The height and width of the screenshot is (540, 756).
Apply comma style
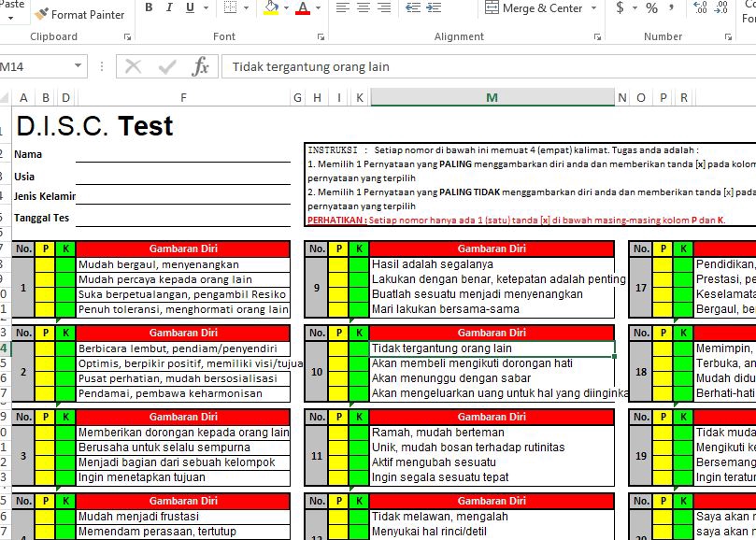pyautogui.click(x=672, y=7)
